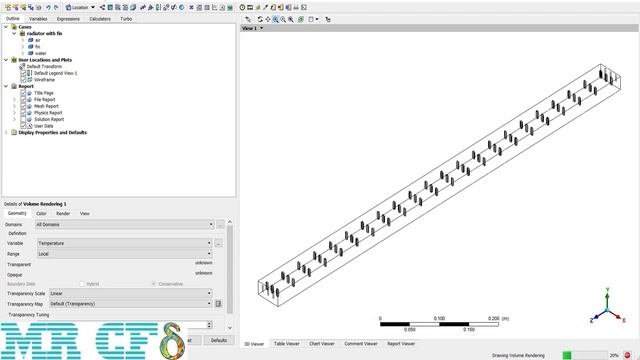Open the Transparency Map dropdown

[x=131, y=304]
